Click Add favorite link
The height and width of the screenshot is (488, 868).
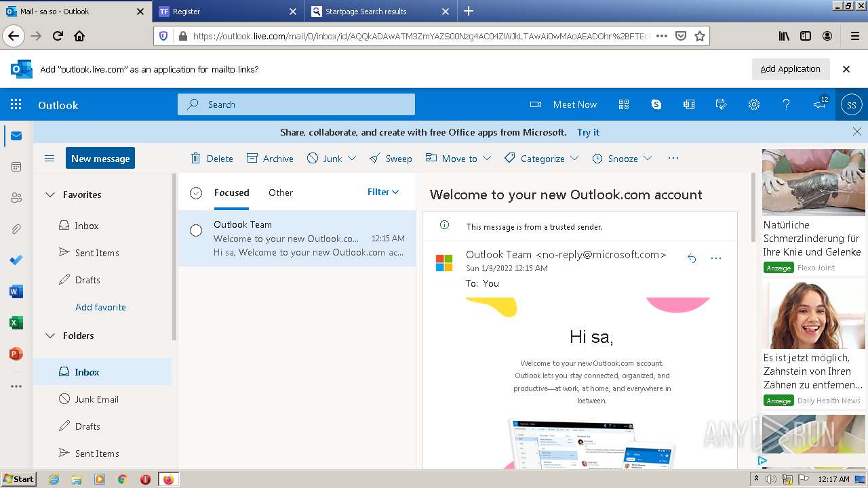pos(100,307)
